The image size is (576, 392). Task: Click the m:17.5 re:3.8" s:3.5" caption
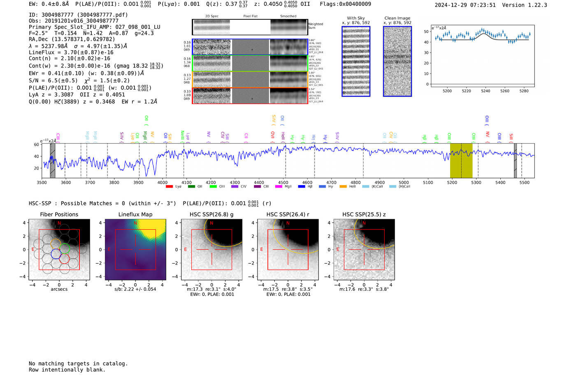coord(288,289)
